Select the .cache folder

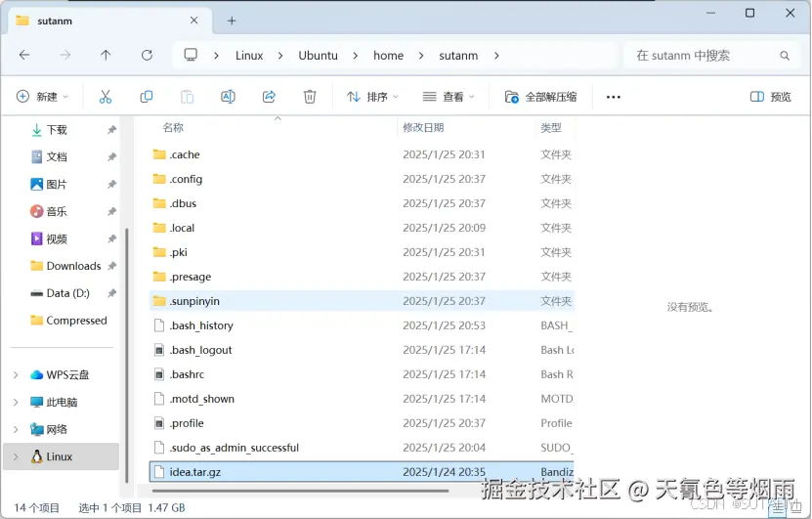coord(362,154)
